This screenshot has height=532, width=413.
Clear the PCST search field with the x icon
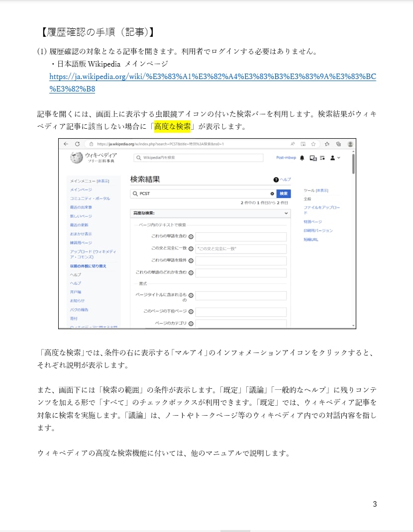tap(272, 193)
